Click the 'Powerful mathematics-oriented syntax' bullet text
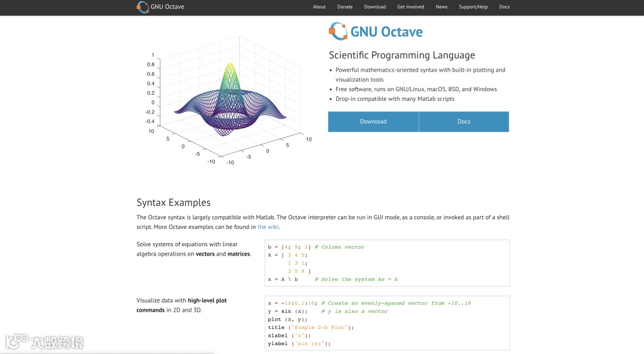The image size is (644, 354). coord(420,74)
